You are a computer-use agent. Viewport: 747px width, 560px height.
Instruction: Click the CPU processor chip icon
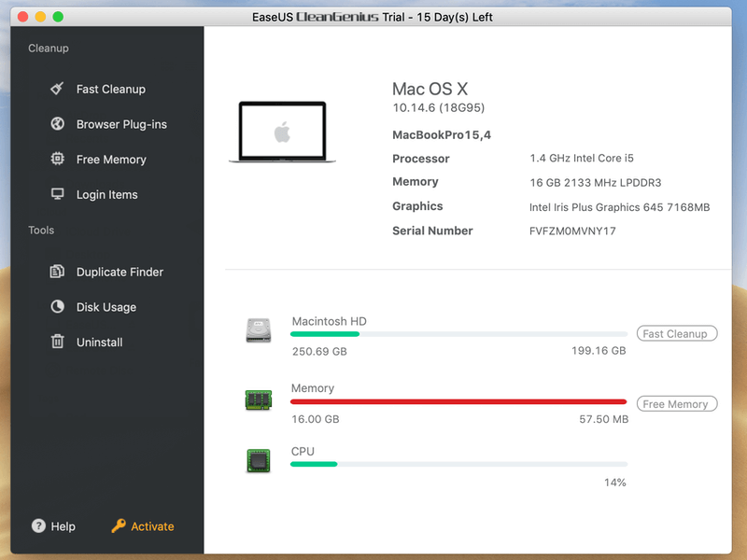pos(259,460)
